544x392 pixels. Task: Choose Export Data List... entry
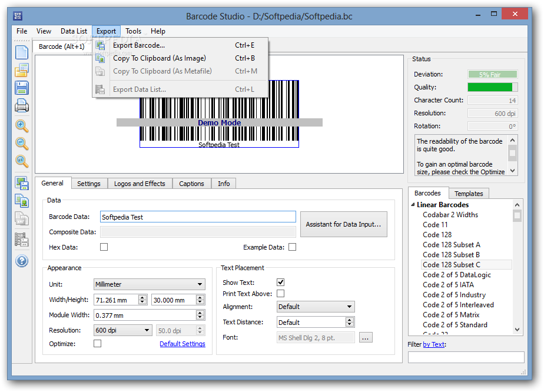180,89
